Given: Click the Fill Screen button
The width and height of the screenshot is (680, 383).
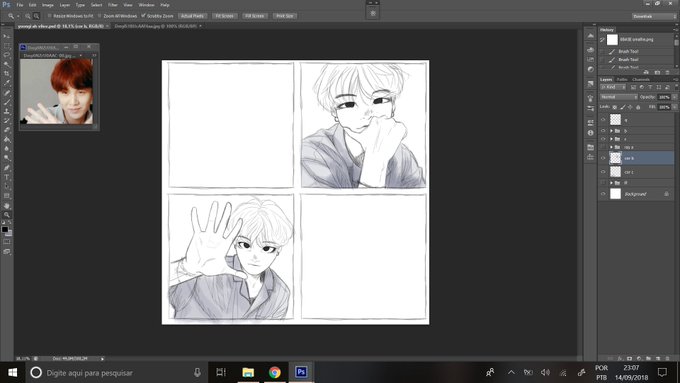Looking at the screenshot, I should pyautogui.click(x=255, y=16).
